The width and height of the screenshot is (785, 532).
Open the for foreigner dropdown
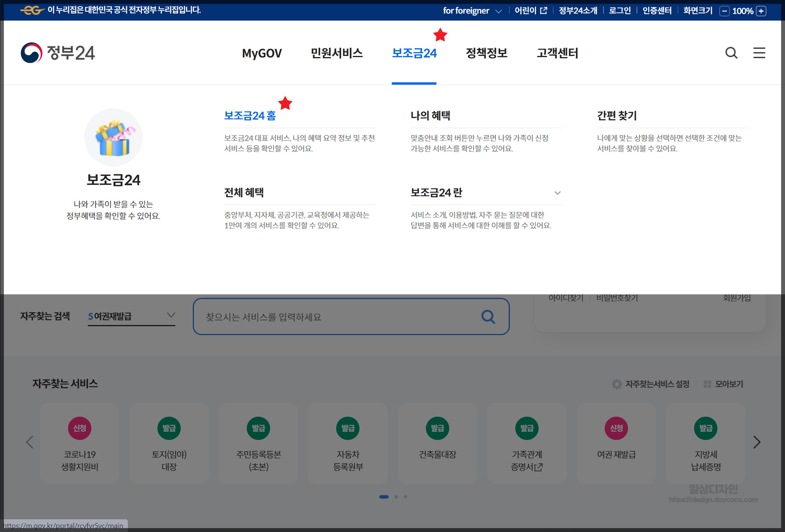[x=472, y=11]
